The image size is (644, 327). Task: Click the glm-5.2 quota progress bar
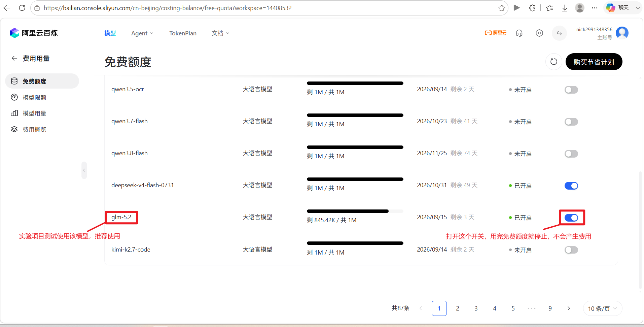[355, 211]
